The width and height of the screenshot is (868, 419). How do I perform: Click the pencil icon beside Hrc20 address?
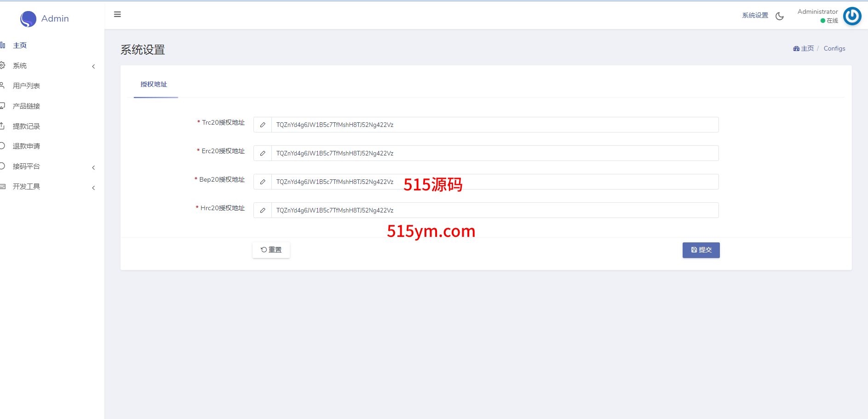[263, 211]
